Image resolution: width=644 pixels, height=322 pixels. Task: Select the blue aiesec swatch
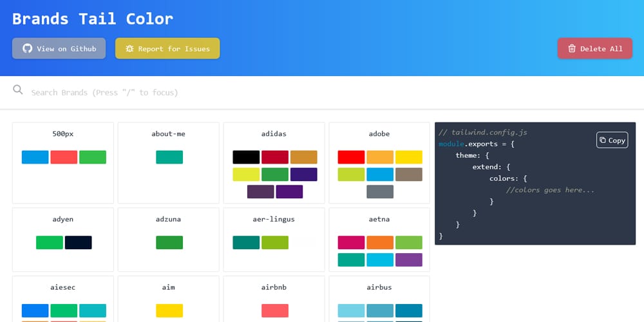coord(35,310)
